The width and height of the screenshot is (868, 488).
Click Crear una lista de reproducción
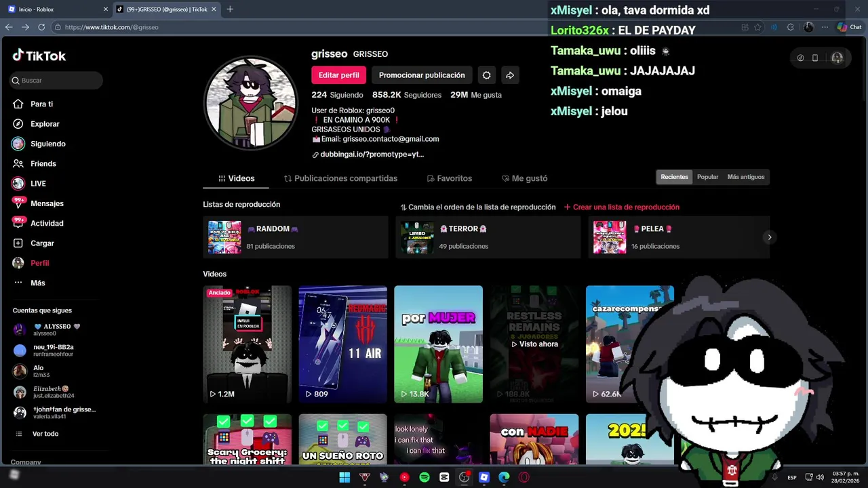point(622,207)
